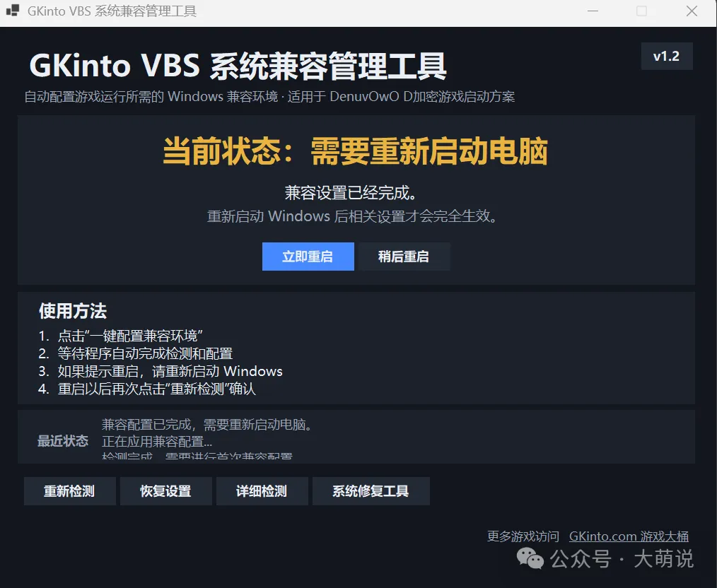Screen dimensions: 717x588
Task: Click the 更多游戏访问 label
Action: [x=523, y=536]
